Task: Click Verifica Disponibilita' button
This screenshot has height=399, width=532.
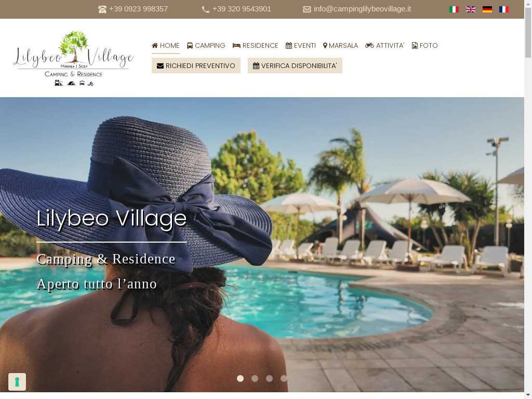Action: (x=295, y=65)
